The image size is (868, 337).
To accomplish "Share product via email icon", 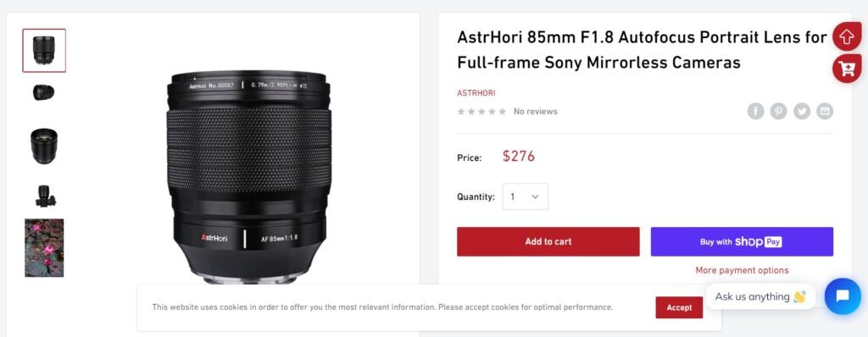I will click(x=825, y=111).
